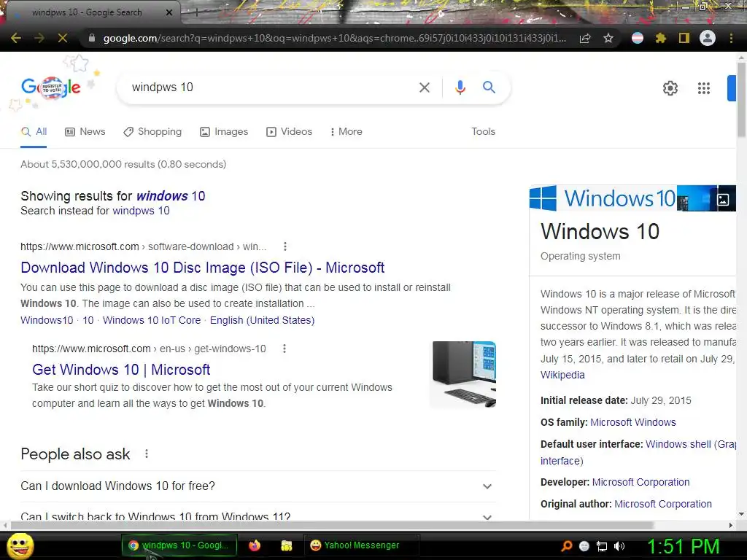Switch to Videos results tab

click(x=289, y=131)
